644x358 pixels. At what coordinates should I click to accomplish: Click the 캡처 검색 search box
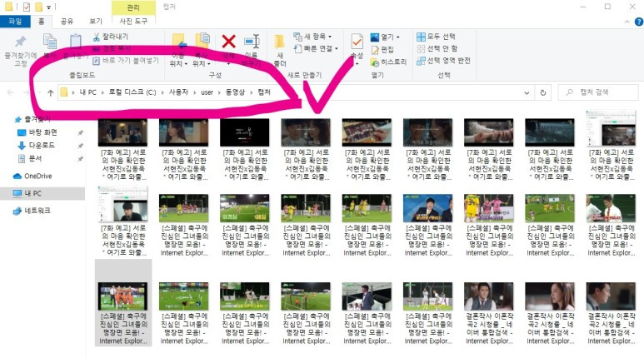[x=598, y=92]
